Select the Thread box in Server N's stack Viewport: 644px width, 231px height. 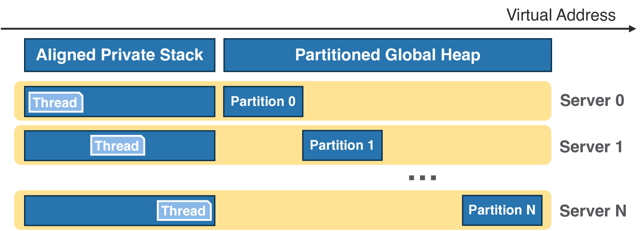pos(184,210)
